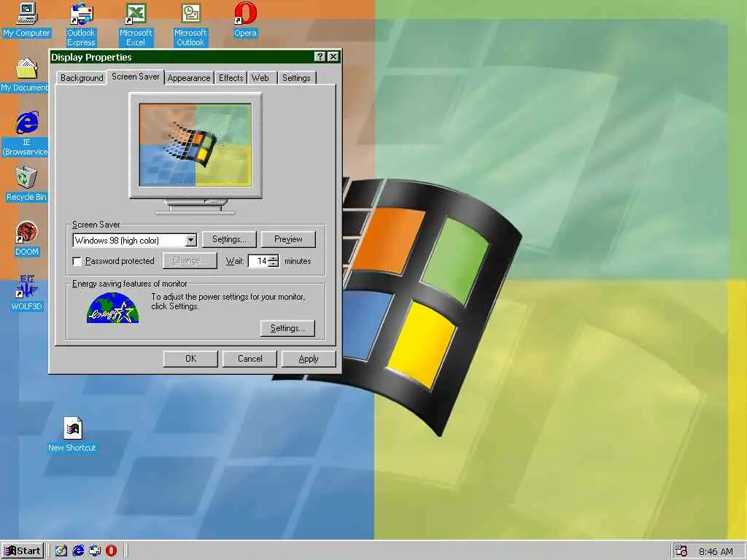Select the Microsoft Outlook desktop shortcut
This screenshot has width=747, height=560.
click(190, 24)
